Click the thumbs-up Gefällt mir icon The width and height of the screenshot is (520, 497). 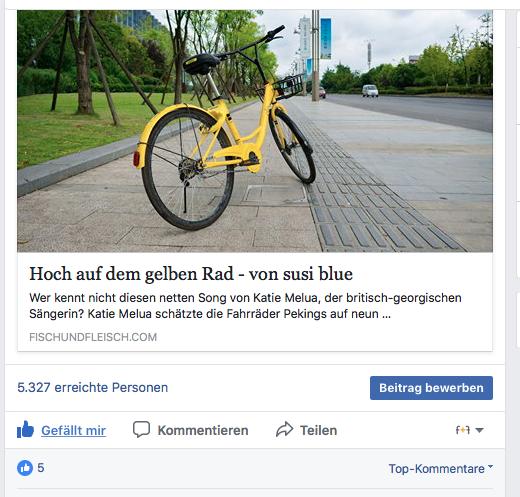[x=25, y=429]
